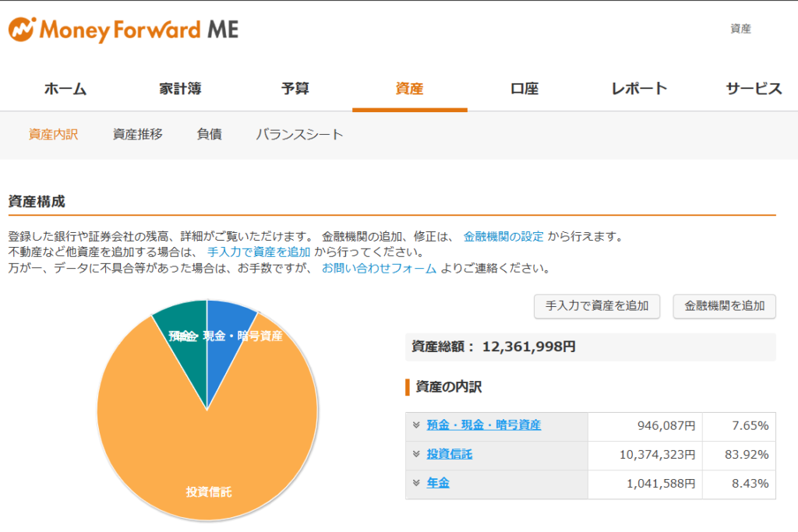The image size is (798, 532).
Task: Switch to the 家計簿 tab
Action: click(180, 89)
